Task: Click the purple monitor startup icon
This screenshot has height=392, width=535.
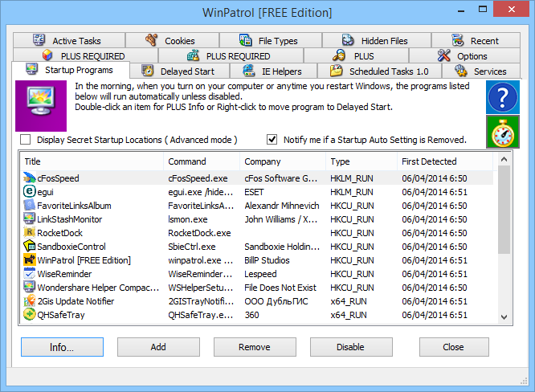Action: tap(41, 106)
